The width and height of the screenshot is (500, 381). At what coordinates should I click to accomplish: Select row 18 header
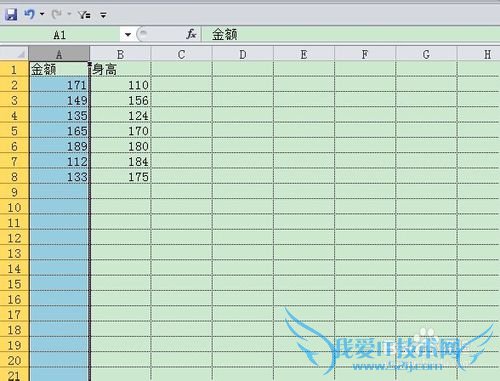14,330
